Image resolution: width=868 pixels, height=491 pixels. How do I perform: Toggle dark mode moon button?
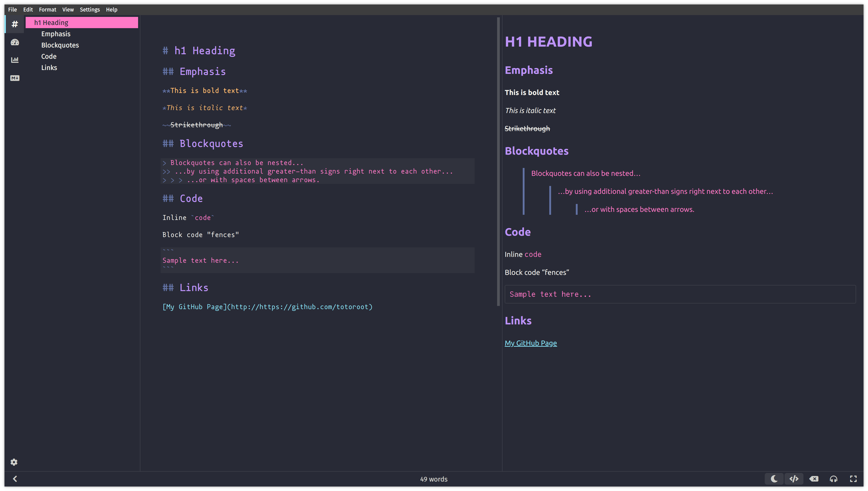pos(774,479)
